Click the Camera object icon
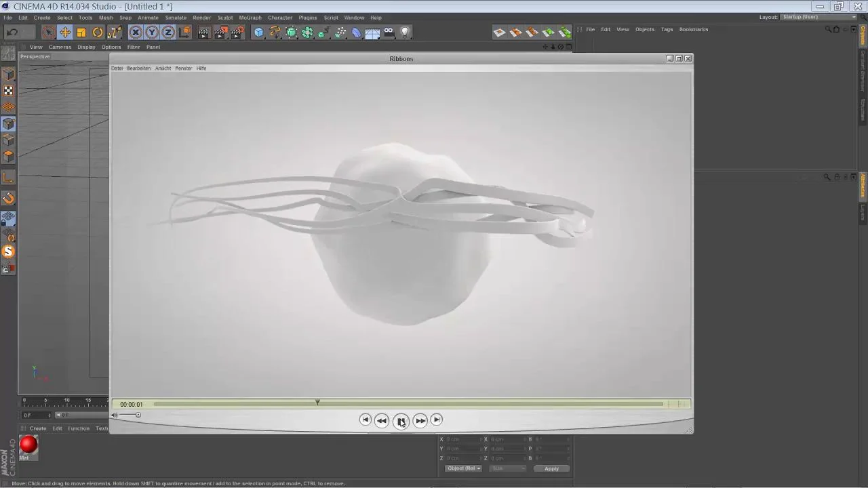This screenshot has height=488, width=868. (x=389, y=32)
